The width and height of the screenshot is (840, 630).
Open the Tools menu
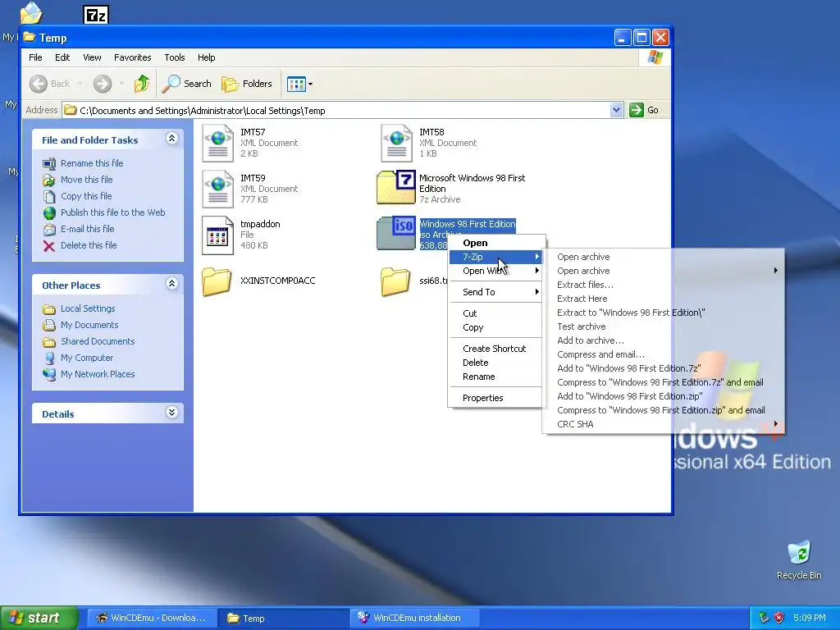tap(174, 57)
